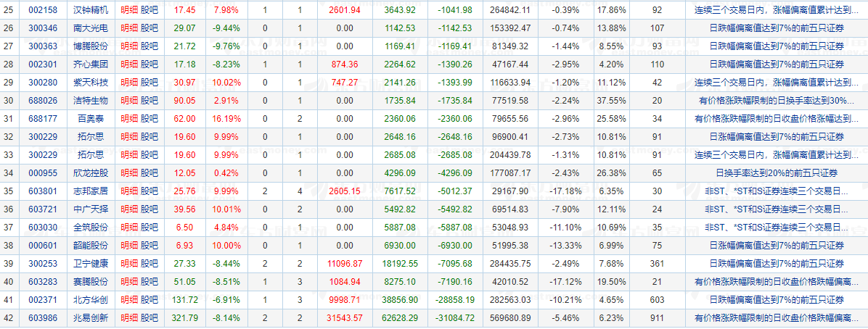This screenshot has width=868, height=329.
Task: Open 明细 for 南大光电
Action: click(129, 28)
